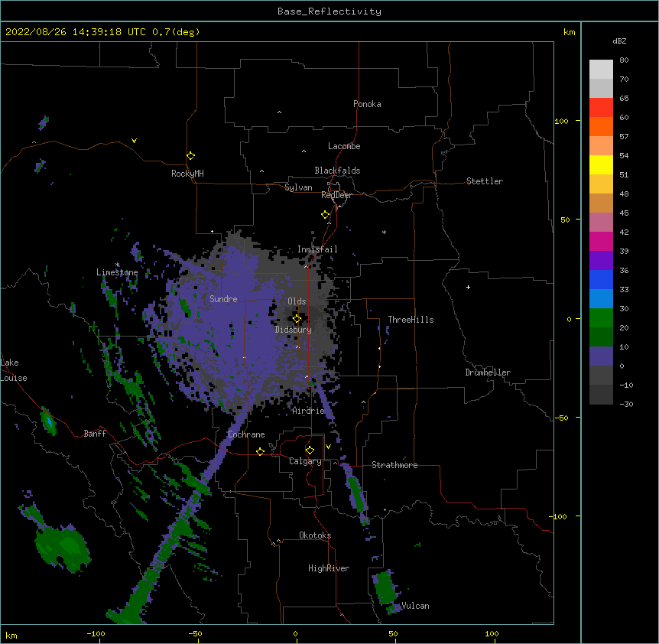The image size is (659, 644).
Task: Click the Sundre label inside the echo
Action: click(x=223, y=299)
